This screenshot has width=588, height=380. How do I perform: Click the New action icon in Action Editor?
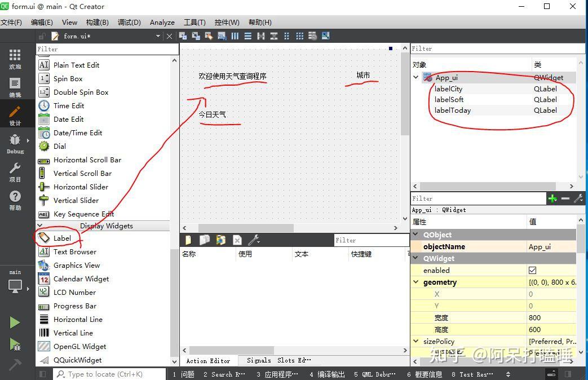(188, 240)
